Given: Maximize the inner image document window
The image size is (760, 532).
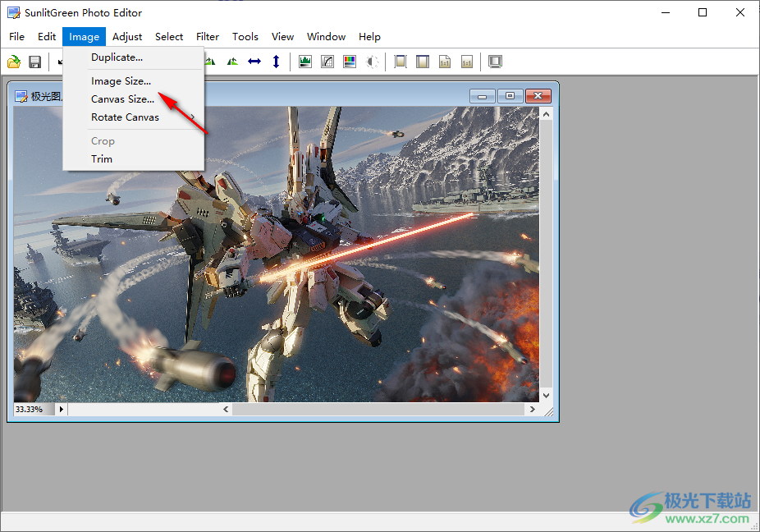Looking at the screenshot, I should pyautogui.click(x=510, y=96).
